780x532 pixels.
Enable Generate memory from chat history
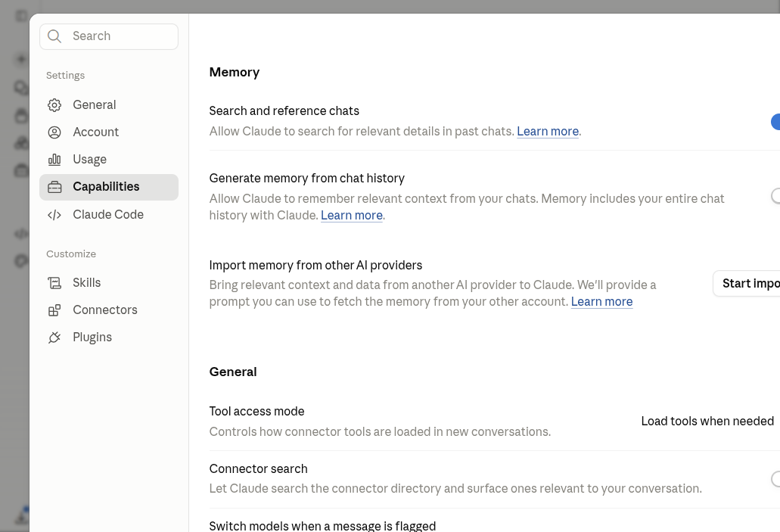point(775,196)
